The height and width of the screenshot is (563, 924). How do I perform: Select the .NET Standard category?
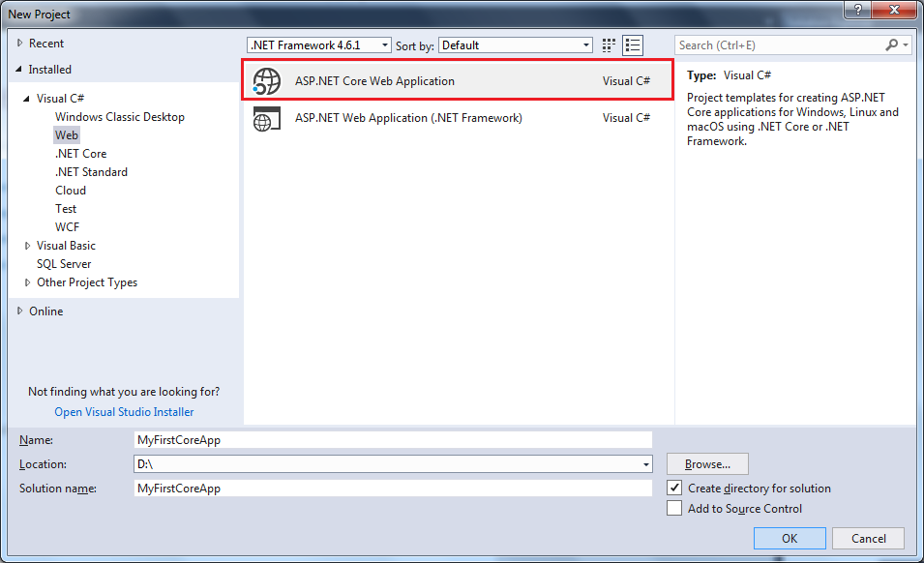tap(91, 172)
